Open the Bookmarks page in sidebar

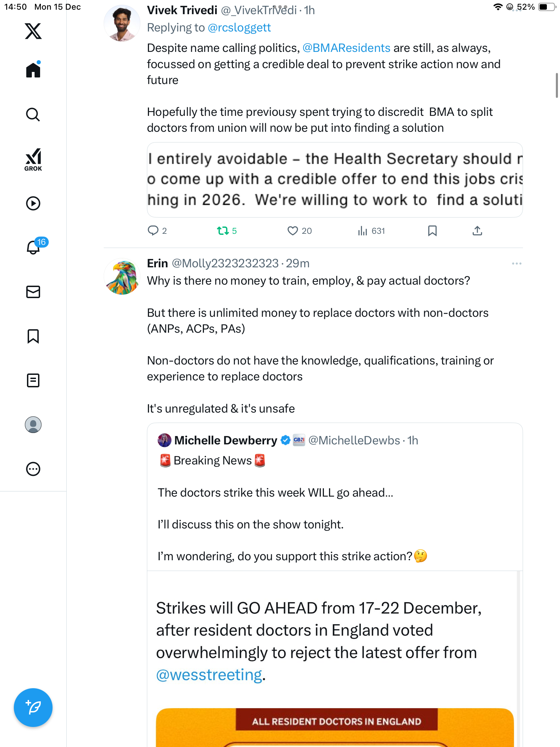(33, 336)
